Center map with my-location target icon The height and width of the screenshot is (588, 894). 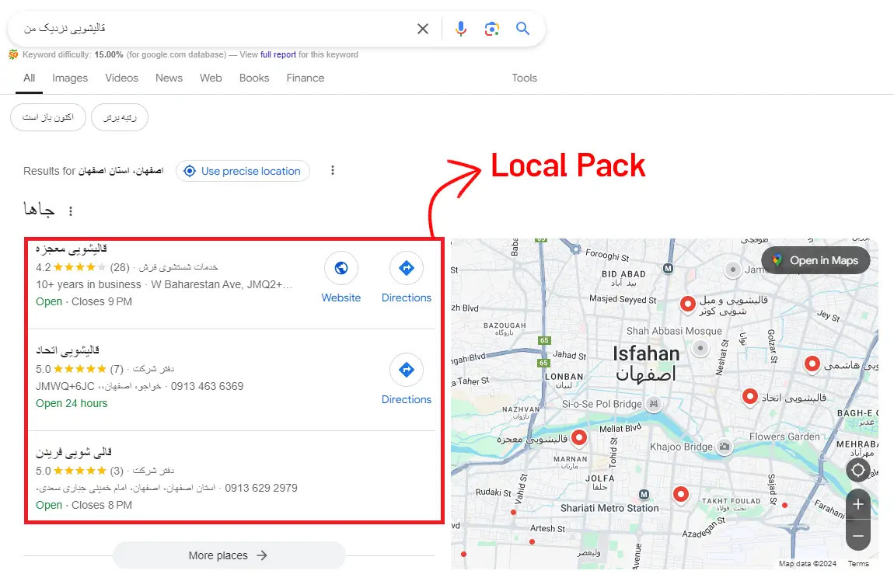tap(858, 471)
